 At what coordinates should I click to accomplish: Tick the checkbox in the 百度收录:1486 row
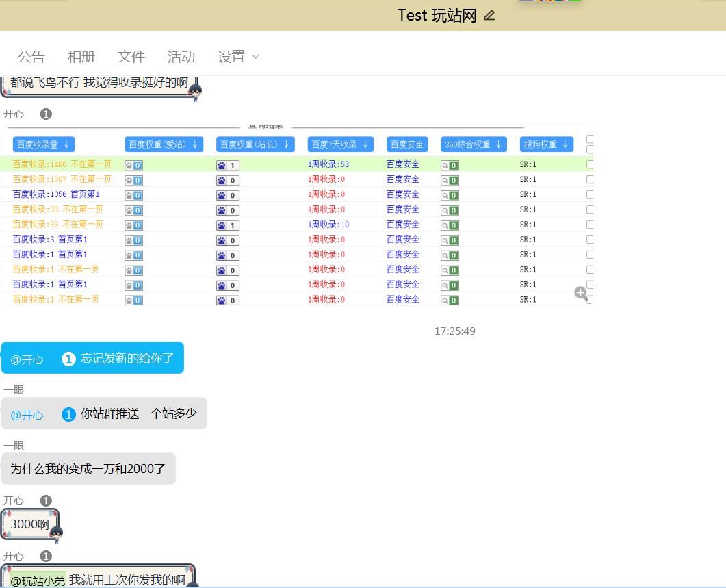coord(590,164)
